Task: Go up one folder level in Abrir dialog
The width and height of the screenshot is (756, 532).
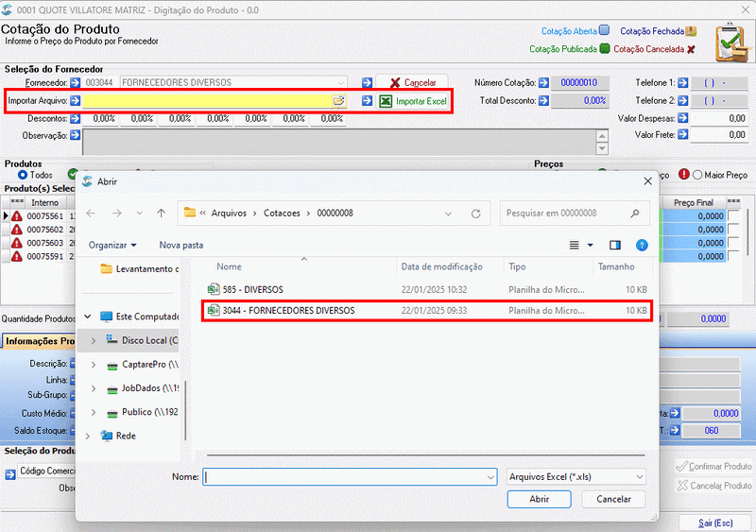Action: tap(161, 213)
